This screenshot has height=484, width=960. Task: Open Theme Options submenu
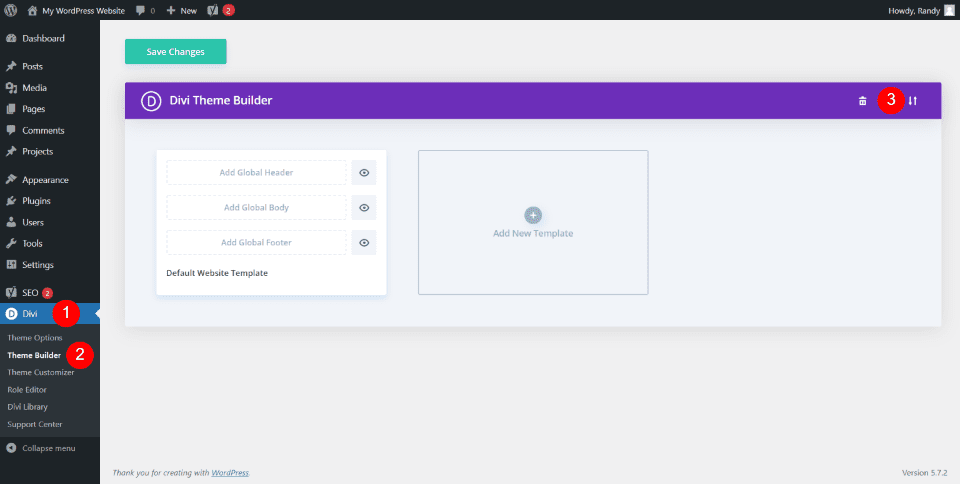[x=35, y=338]
